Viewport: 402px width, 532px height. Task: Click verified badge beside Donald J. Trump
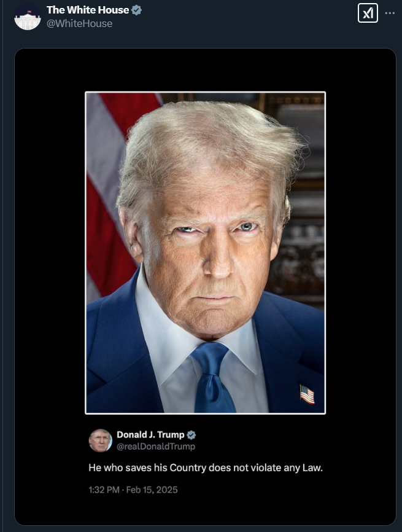point(191,434)
